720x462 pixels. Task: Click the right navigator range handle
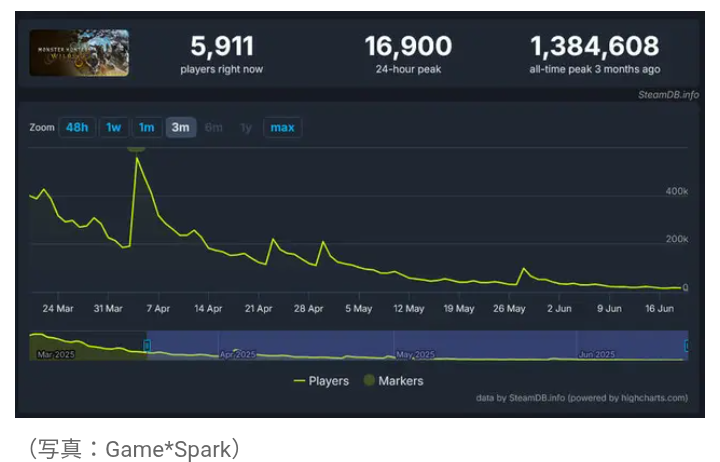coord(686,346)
